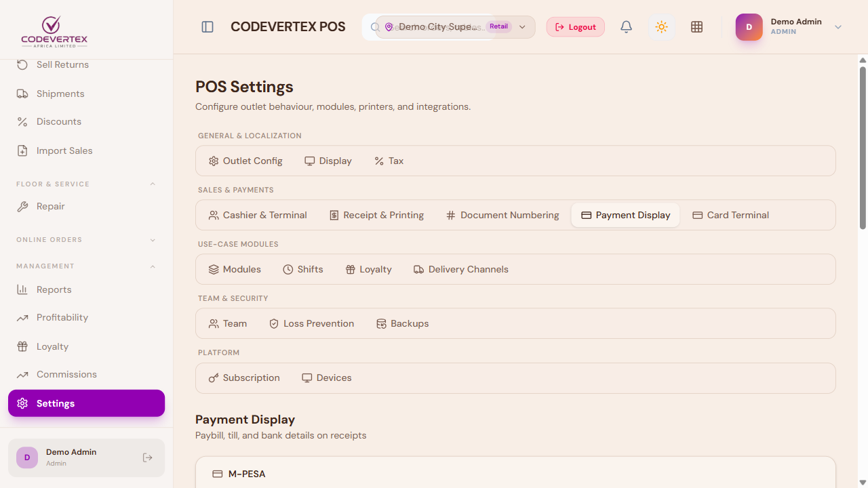Image resolution: width=868 pixels, height=488 pixels.
Task: Open Receipt & Printing tab
Action: click(x=376, y=215)
